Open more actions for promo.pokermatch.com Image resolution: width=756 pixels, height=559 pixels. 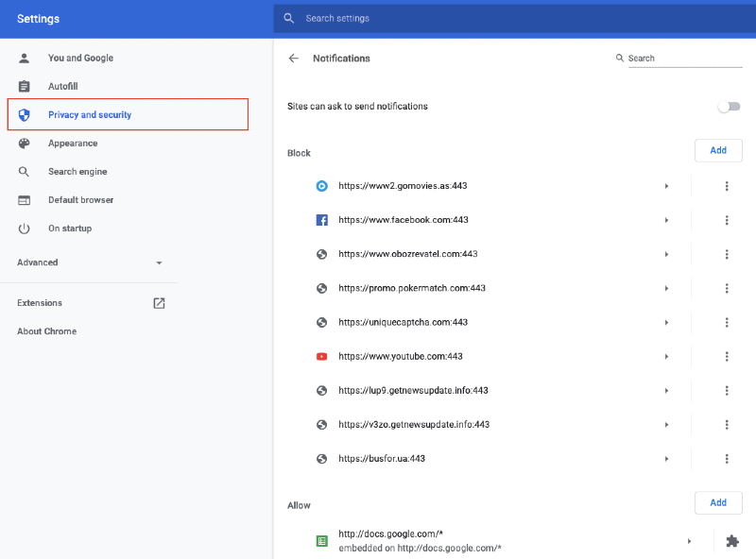tap(727, 288)
